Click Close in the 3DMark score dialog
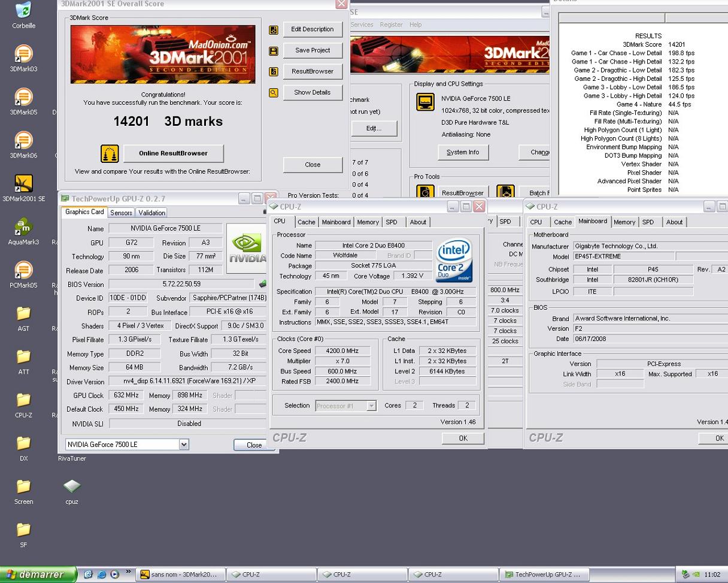 click(313, 165)
